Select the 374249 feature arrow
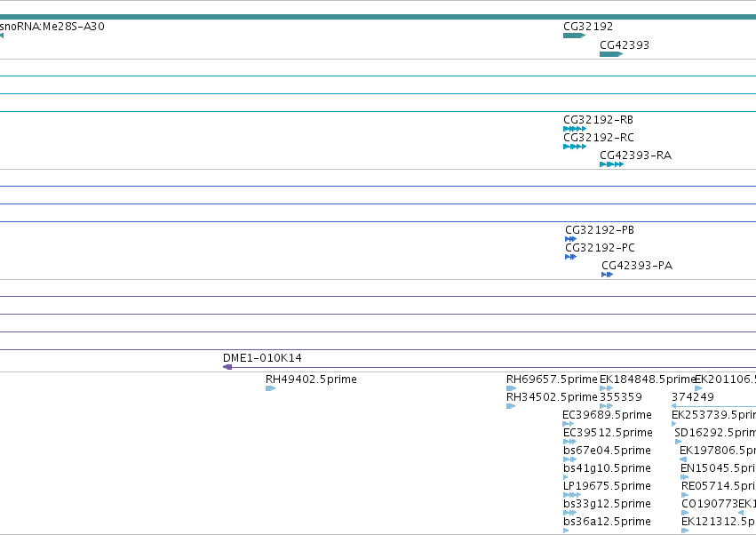This screenshot has width=756, height=535. 713,406
